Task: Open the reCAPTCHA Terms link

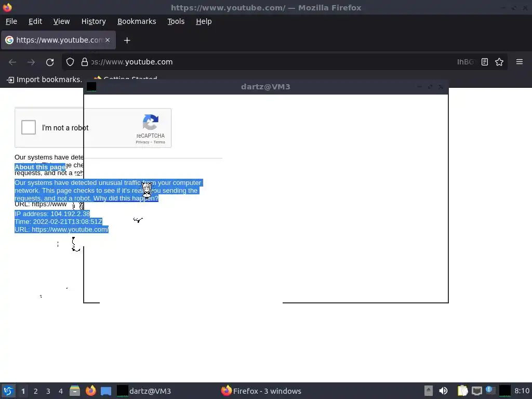Action: 159,142
